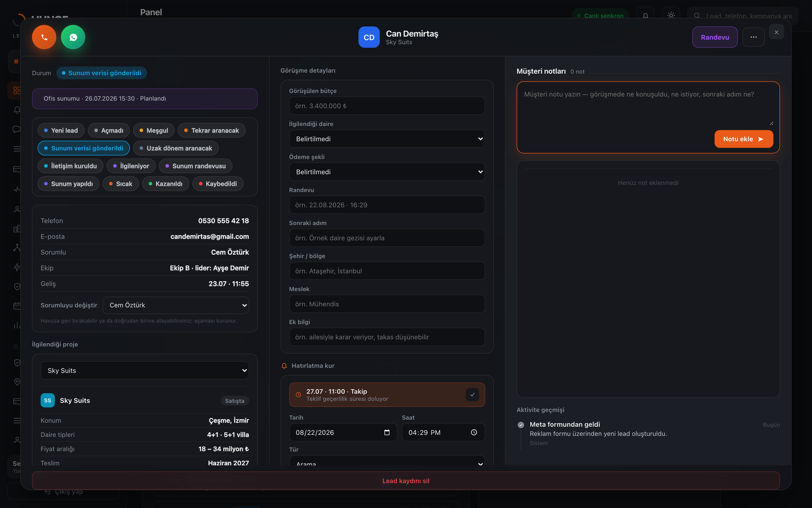The width and height of the screenshot is (812, 508).
Task: Close the lead detail dialog
Action: tap(776, 32)
